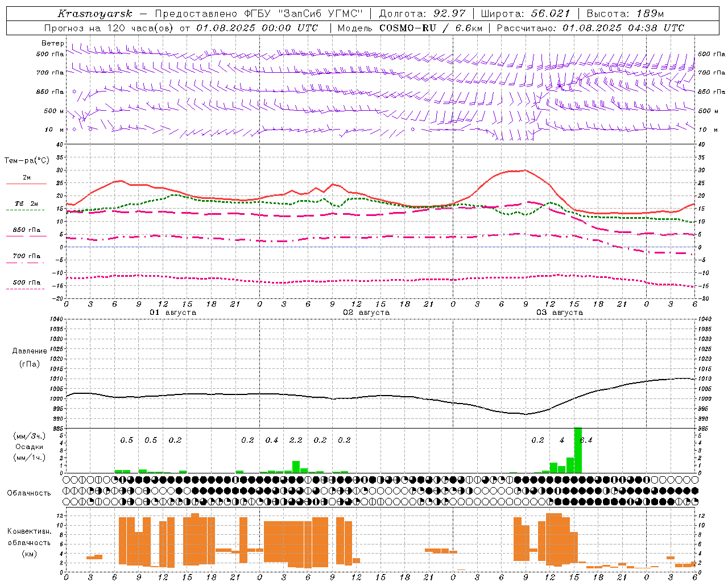Click the '2.2' precipitation total value
The image size is (728, 582).
(296, 440)
